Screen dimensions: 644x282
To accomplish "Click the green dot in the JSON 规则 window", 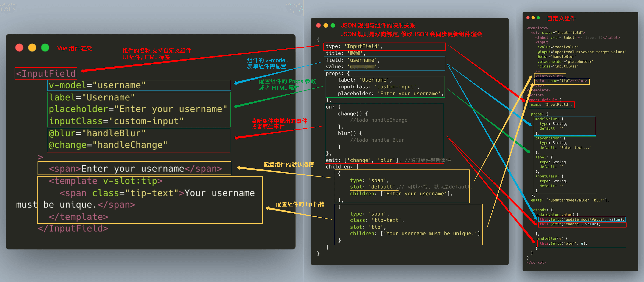I will [333, 25].
